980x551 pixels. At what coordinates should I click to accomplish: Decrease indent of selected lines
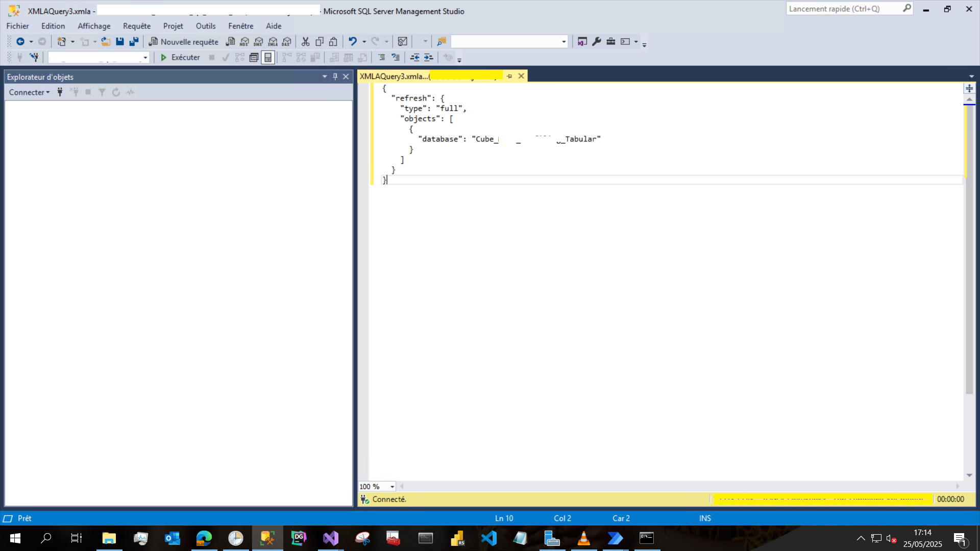click(415, 58)
